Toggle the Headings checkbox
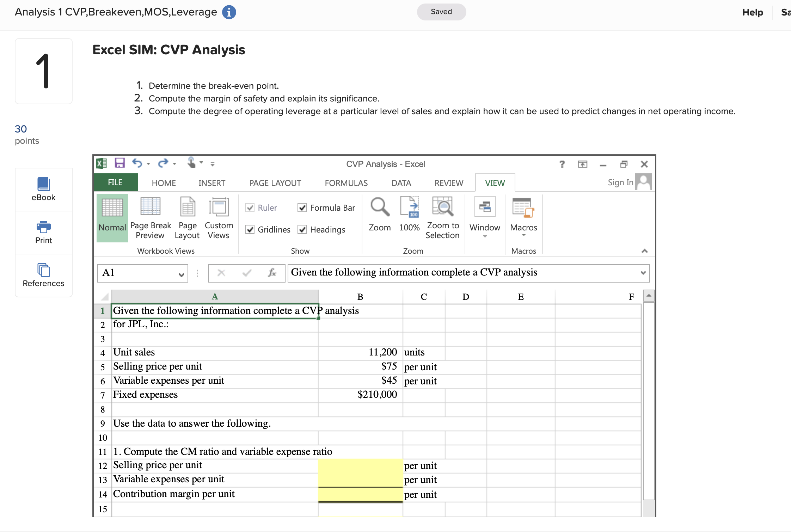 pyautogui.click(x=302, y=230)
